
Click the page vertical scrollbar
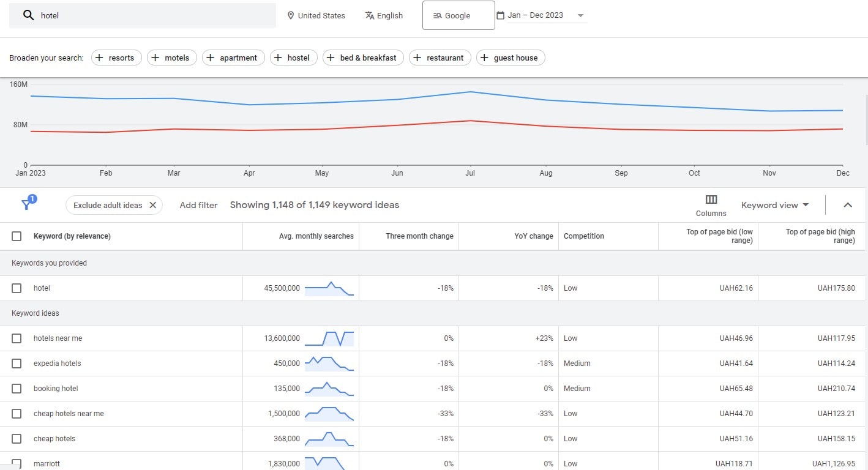tap(866, 119)
